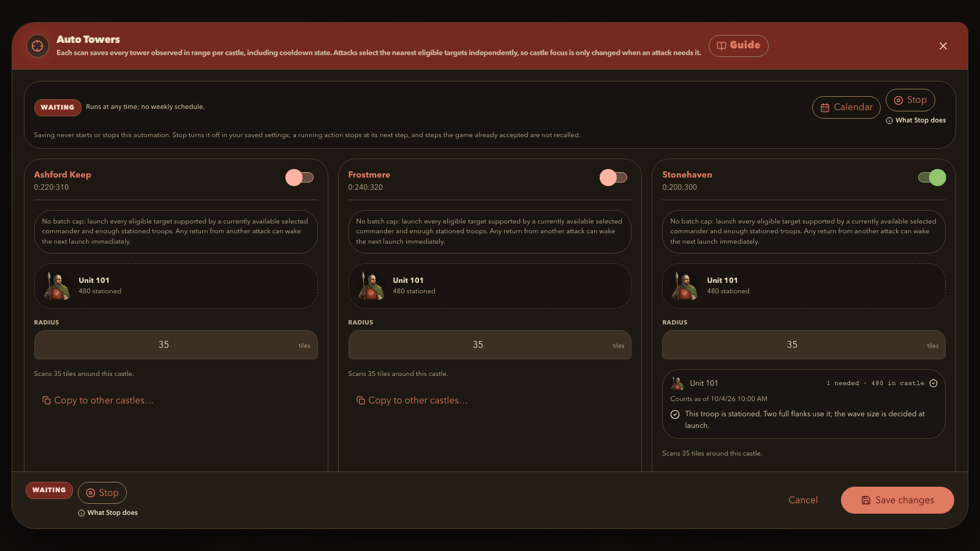Click top 'What Stop does' info link
This screenshot has width=980, height=551.
(x=916, y=121)
